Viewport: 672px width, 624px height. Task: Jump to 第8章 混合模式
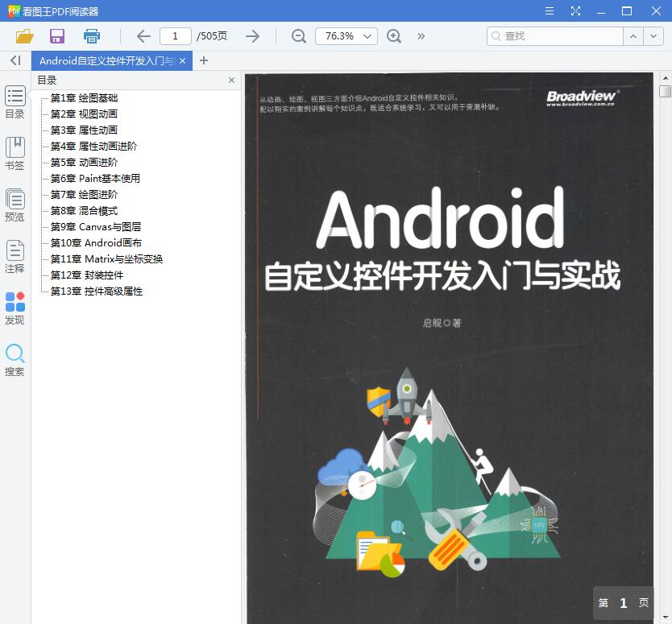click(x=84, y=211)
